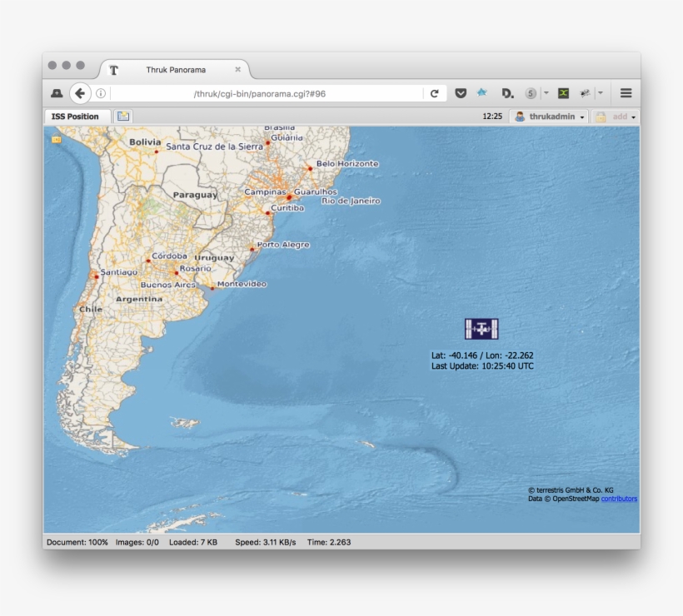Screen dimensions: 683x616
Task: Click the URL address bar field
Action: pyautogui.click(x=267, y=94)
